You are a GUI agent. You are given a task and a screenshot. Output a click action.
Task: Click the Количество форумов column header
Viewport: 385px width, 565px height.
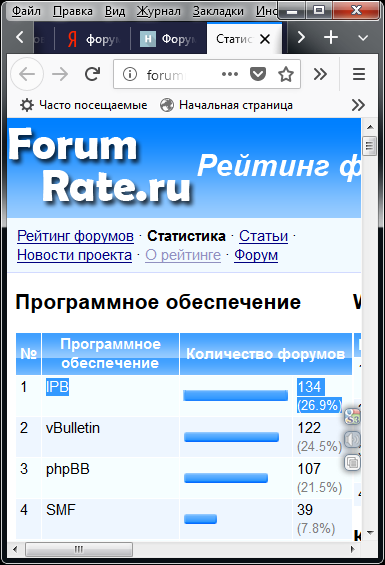[x=266, y=354]
